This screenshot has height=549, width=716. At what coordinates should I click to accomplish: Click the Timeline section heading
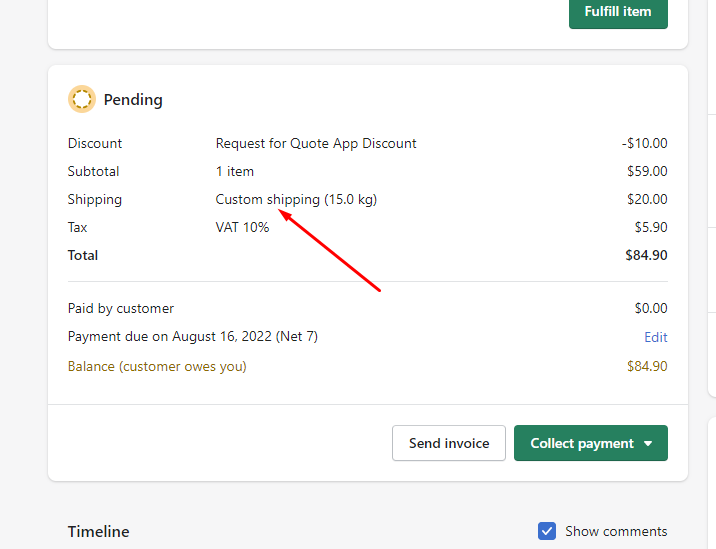point(98,531)
